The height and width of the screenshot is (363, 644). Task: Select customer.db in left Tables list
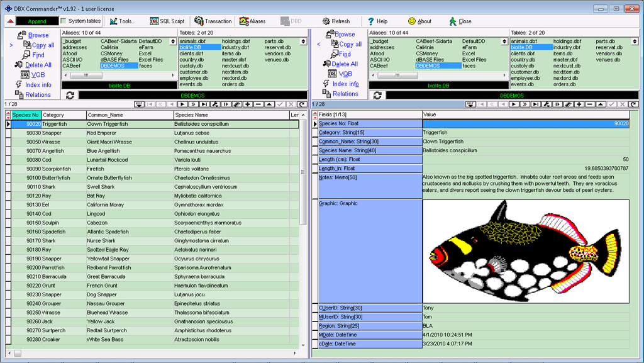click(190, 72)
